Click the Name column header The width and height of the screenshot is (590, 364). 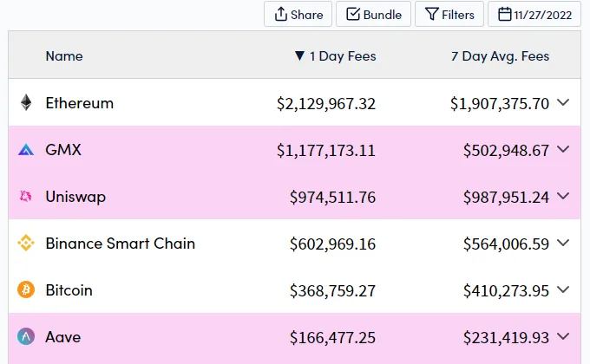coord(64,56)
